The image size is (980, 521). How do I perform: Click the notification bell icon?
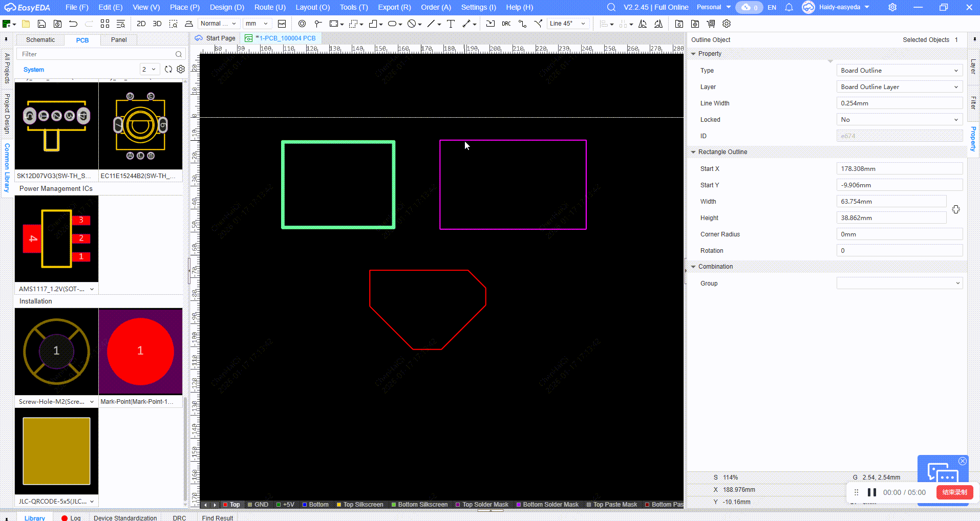pos(789,7)
